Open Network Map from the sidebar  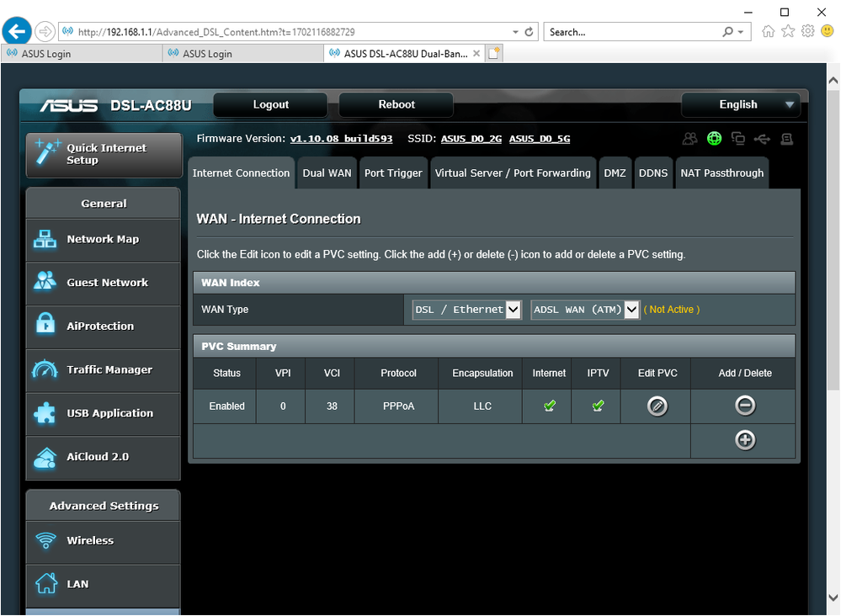pyautogui.click(x=103, y=240)
